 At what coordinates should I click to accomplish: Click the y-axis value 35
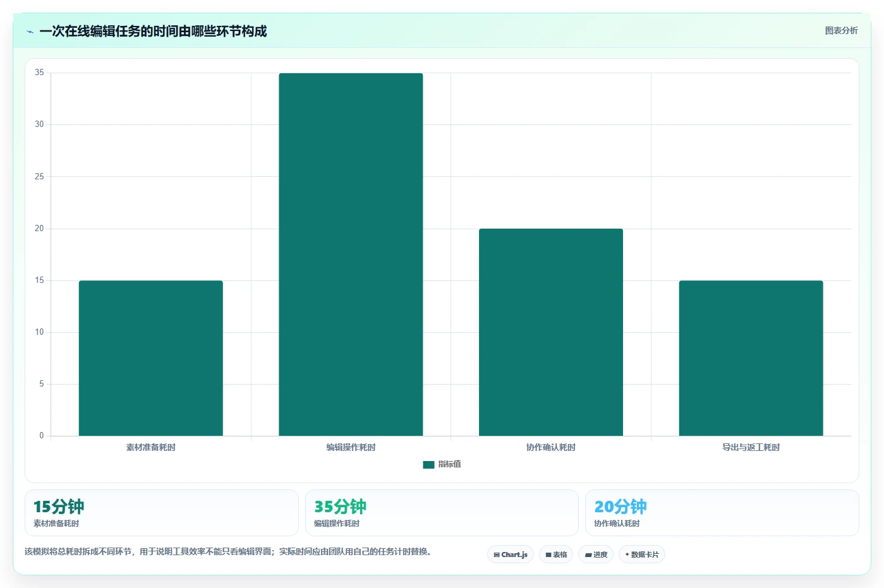coord(39,73)
